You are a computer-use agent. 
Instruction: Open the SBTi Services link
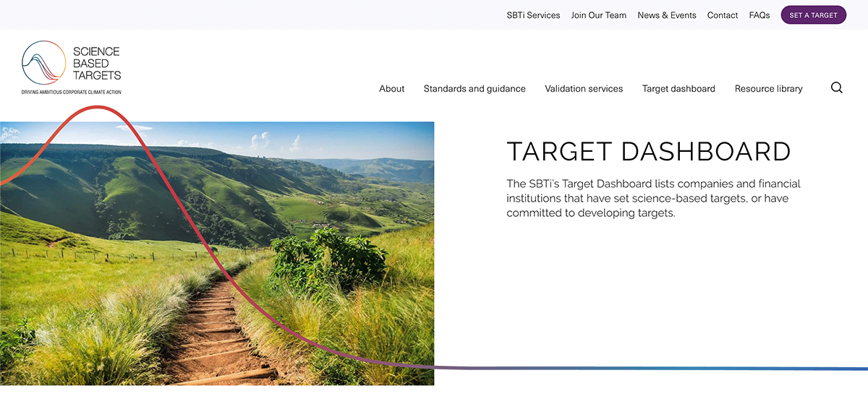pyautogui.click(x=533, y=15)
